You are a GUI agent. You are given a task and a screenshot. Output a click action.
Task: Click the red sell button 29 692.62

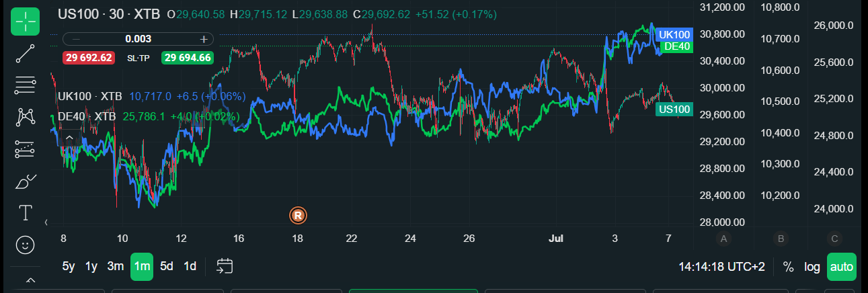coord(88,58)
